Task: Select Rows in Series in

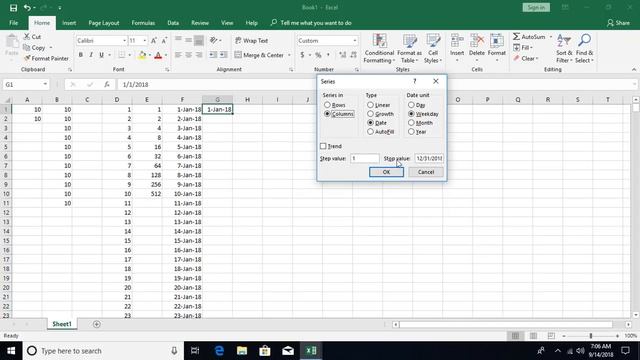Action: 327,105
